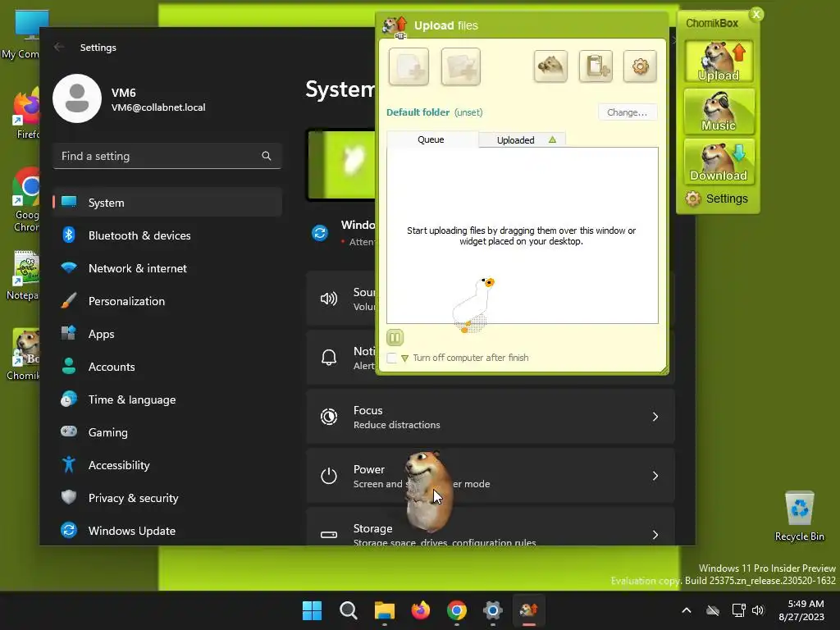Click the desktop wallpaper preview thumbnail in Settings
Image resolution: width=840 pixels, height=630 pixels.
tap(341, 165)
